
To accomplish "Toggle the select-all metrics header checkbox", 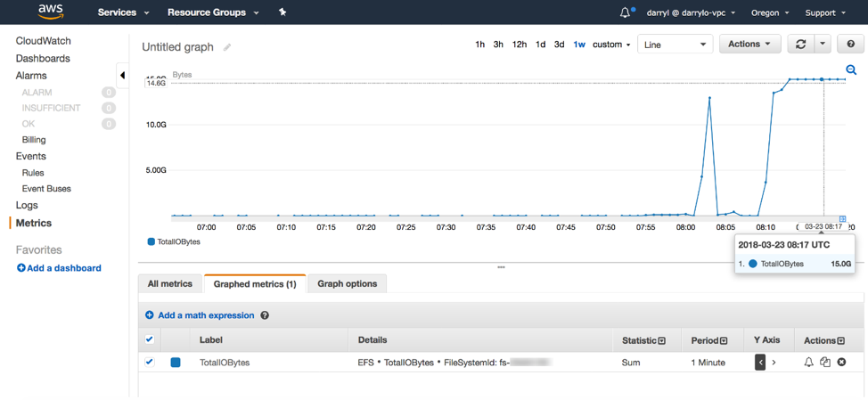I will click(150, 339).
